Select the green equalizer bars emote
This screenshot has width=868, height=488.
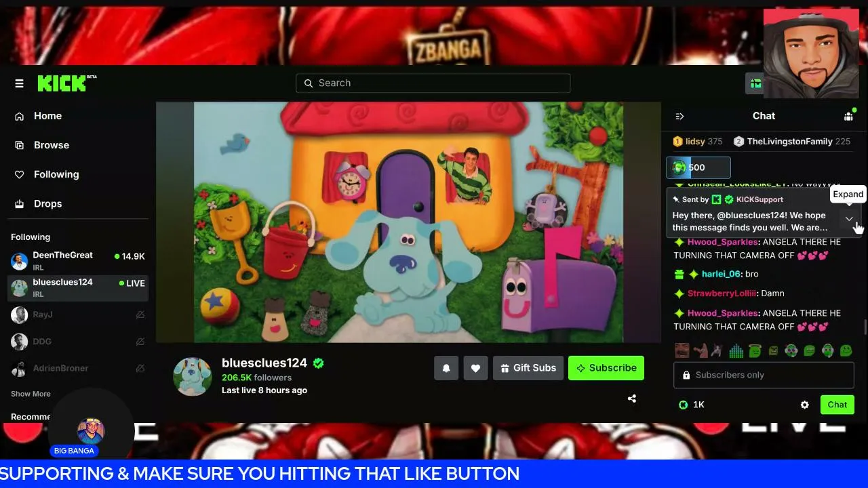[x=736, y=350]
